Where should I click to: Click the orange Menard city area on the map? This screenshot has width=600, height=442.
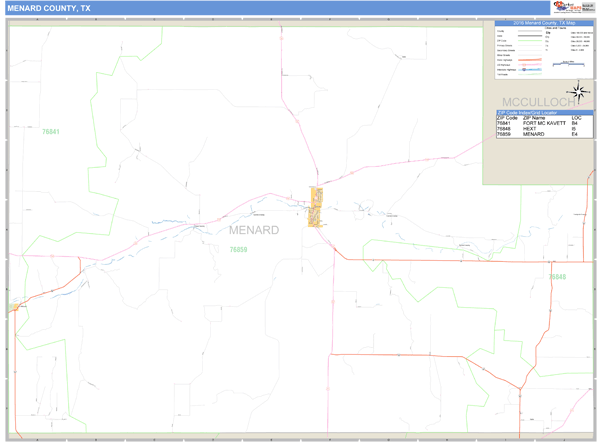pyautogui.click(x=316, y=207)
